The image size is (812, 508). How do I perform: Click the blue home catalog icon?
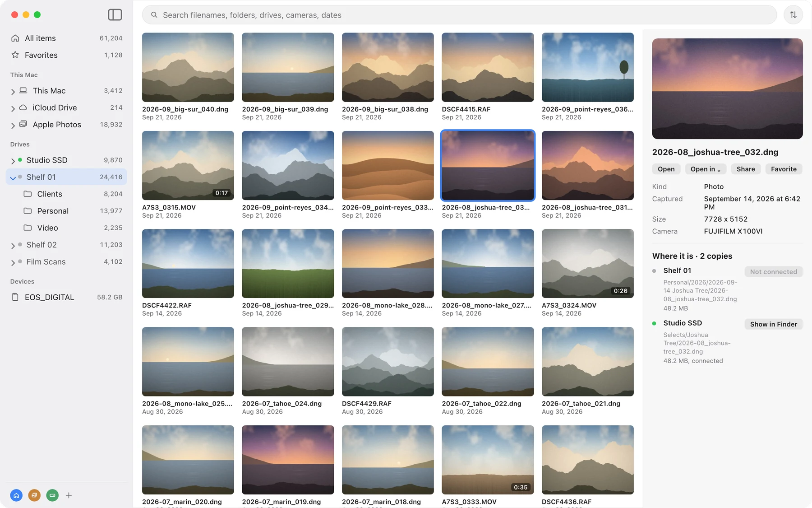pos(16,495)
